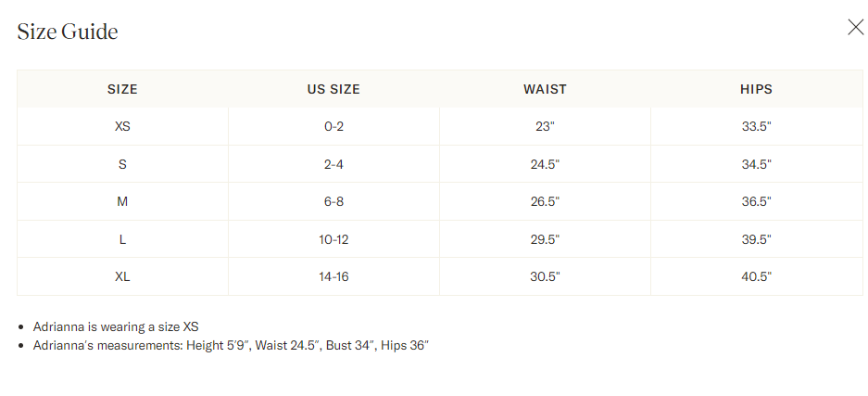Select the M size cell
Screen dimensions: 868x396
pos(122,201)
